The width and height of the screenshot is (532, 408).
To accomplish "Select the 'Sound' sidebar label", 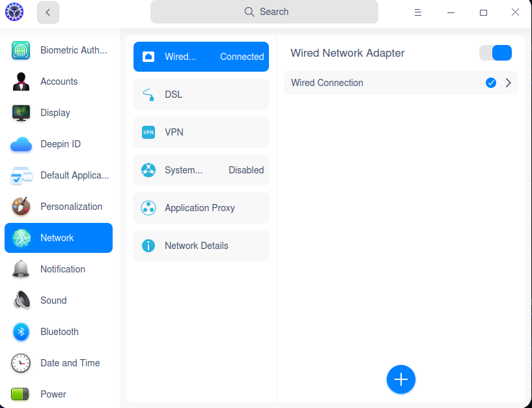I will 53,300.
